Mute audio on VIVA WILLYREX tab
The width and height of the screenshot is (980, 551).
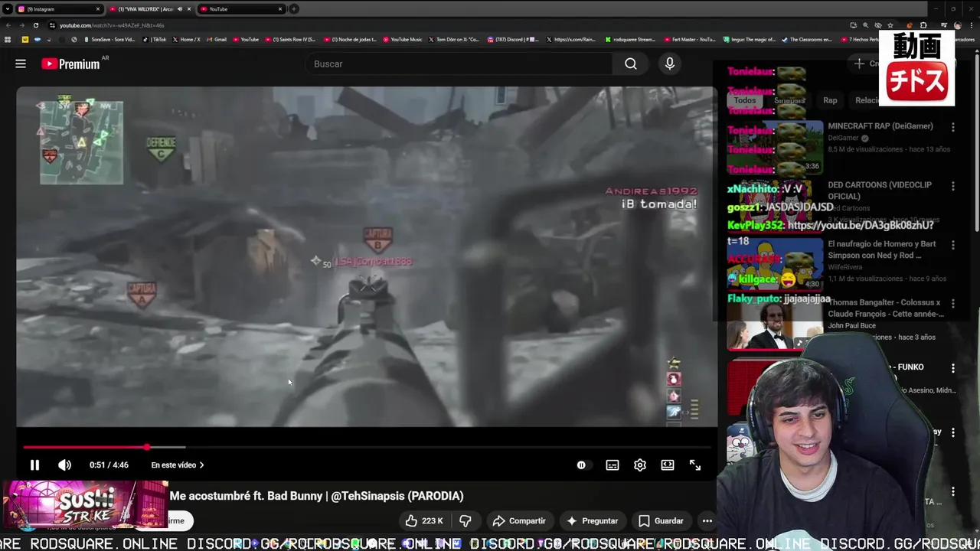[180, 9]
